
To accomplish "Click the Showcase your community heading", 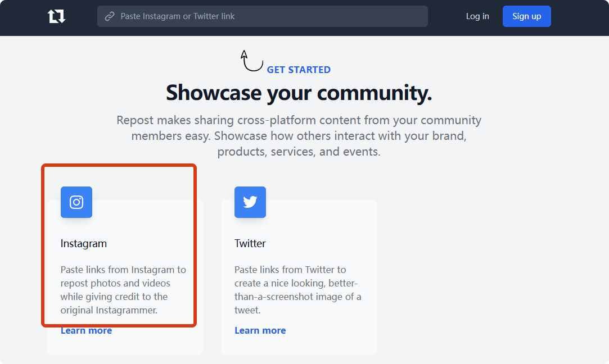I will [x=299, y=93].
